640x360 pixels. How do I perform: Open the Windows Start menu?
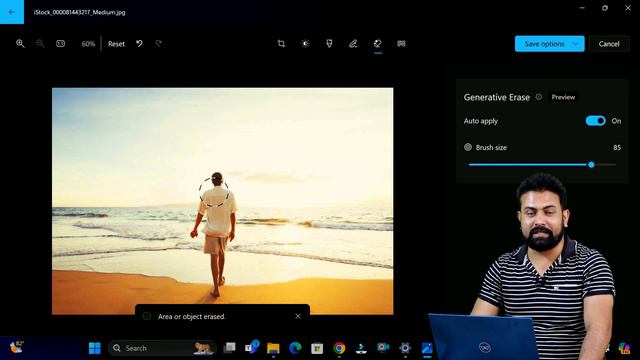(x=95, y=348)
